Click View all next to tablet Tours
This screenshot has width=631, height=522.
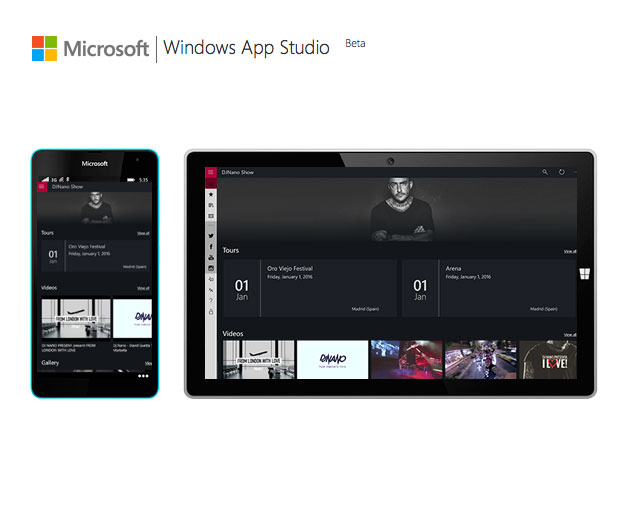click(569, 252)
